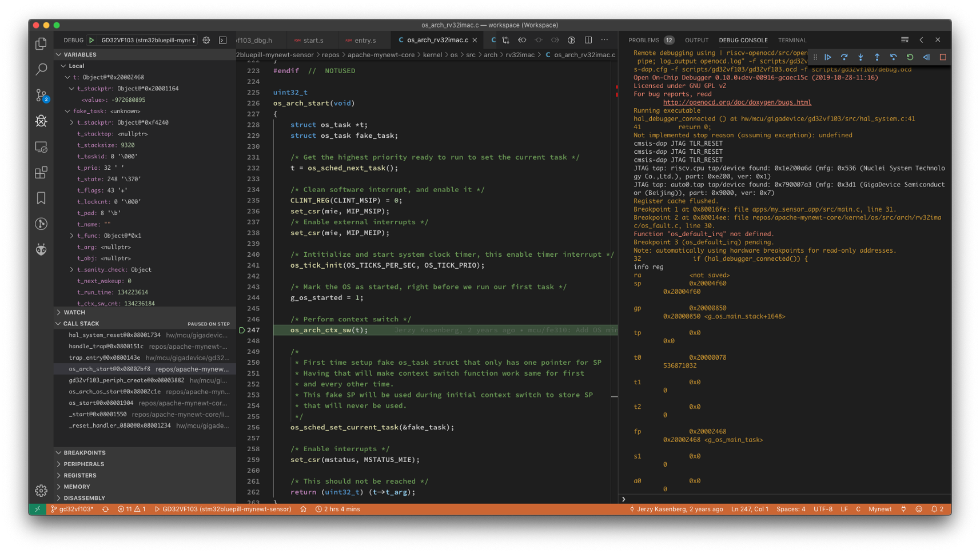
Task: Open the openocd.org bugs.html link
Action: click(736, 102)
